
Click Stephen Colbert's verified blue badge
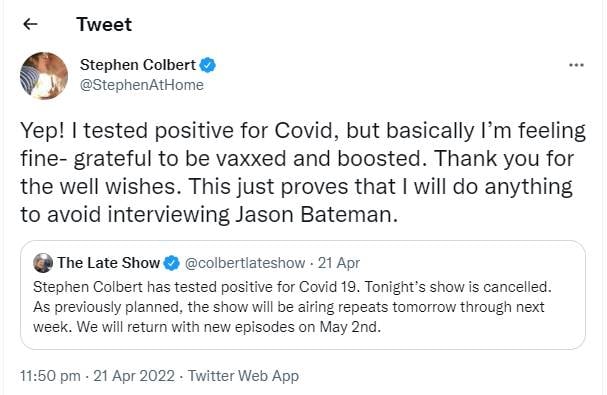point(207,65)
